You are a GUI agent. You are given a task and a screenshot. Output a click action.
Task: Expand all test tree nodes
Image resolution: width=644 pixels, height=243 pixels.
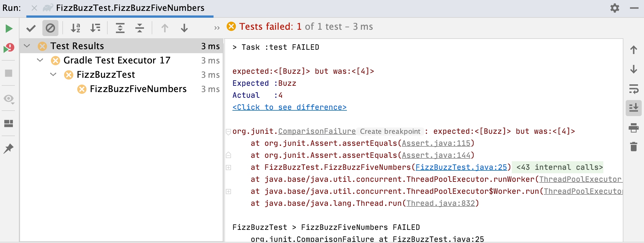(x=120, y=28)
